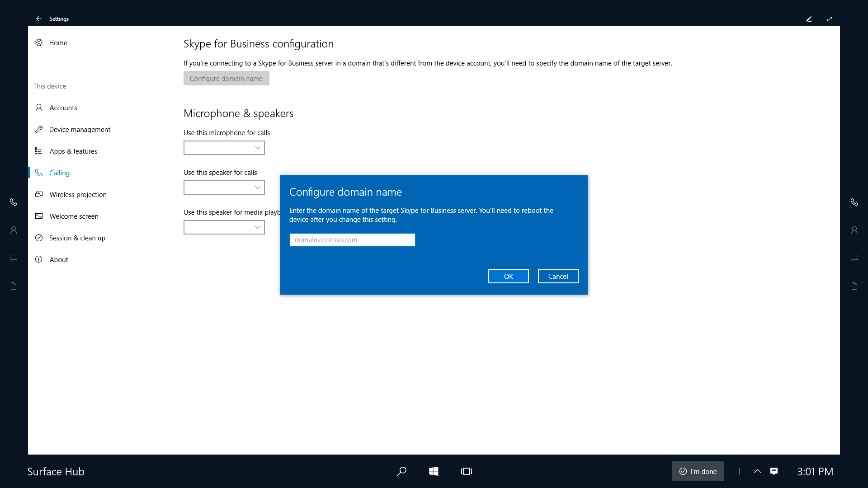Open Configure domain name settings
Viewport: 868px width, 488px height.
coord(226,78)
